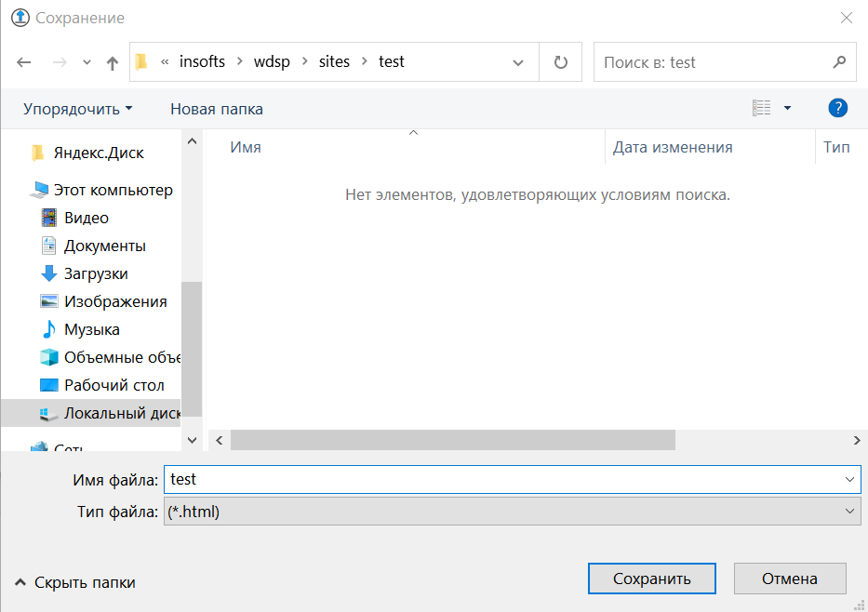Image resolution: width=868 pixels, height=612 pixels.
Task: Open help with the question mark icon
Action: coord(837,108)
